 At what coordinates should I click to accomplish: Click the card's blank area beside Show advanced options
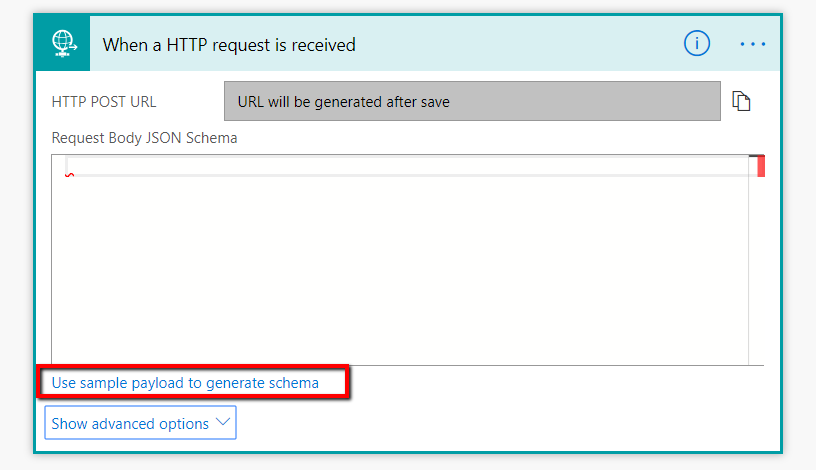point(500,423)
